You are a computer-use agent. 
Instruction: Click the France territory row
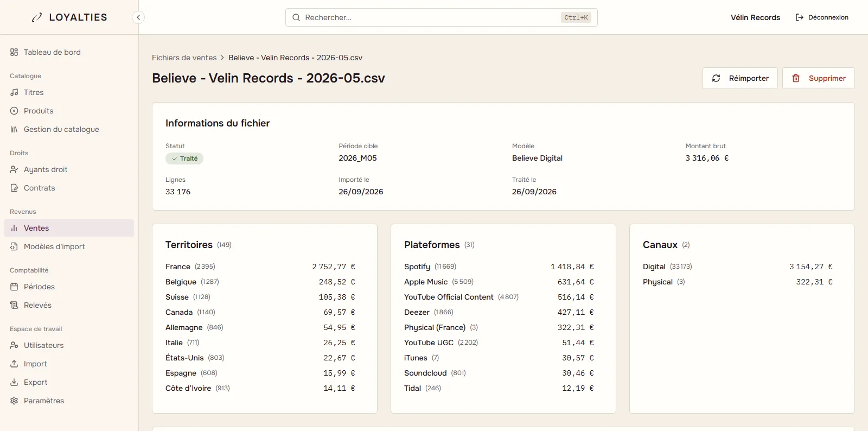click(x=260, y=267)
